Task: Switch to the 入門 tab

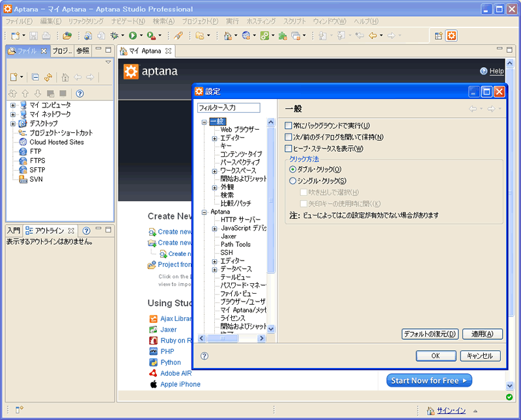Action: coord(14,231)
